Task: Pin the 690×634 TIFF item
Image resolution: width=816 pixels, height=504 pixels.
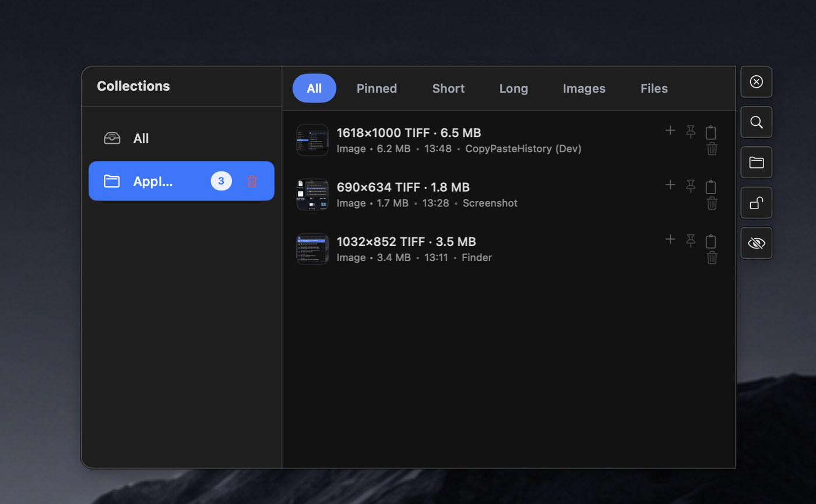Action: point(691,186)
